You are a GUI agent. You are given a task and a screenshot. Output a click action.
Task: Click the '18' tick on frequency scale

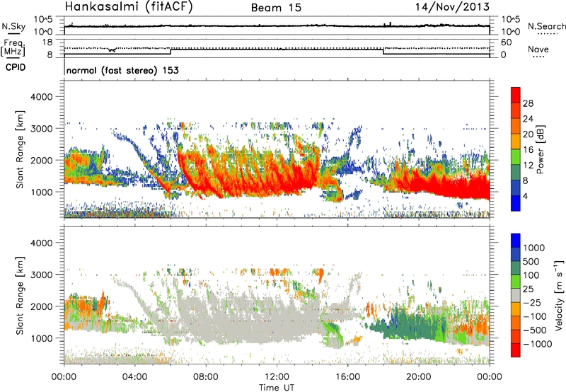pos(47,42)
